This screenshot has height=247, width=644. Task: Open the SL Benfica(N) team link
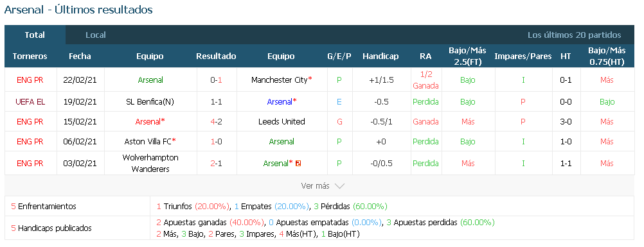tap(150, 102)
